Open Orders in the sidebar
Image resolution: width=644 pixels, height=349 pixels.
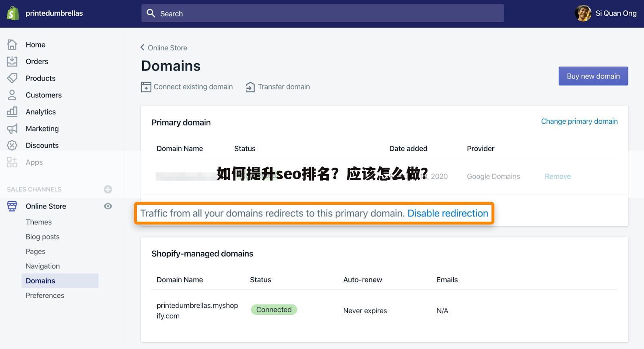[x=37, y=61]
